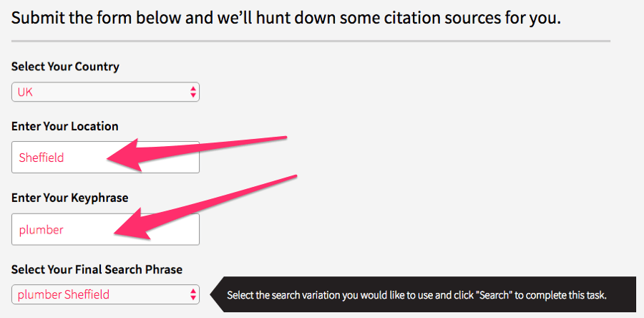Click the tooltip's left pointer triangle
Viewport: 644px width, 318px height.
click(x=215, y=294)
